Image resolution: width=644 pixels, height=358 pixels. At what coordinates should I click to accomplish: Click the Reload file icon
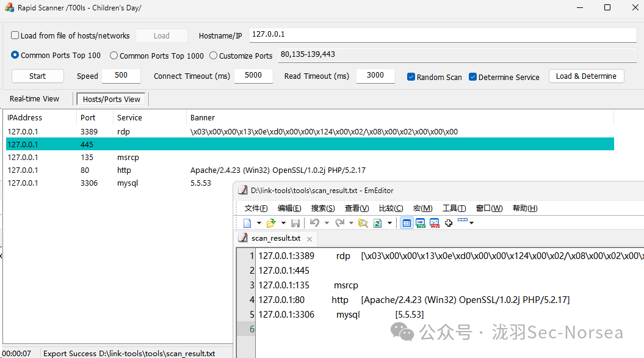coord(378,223)
